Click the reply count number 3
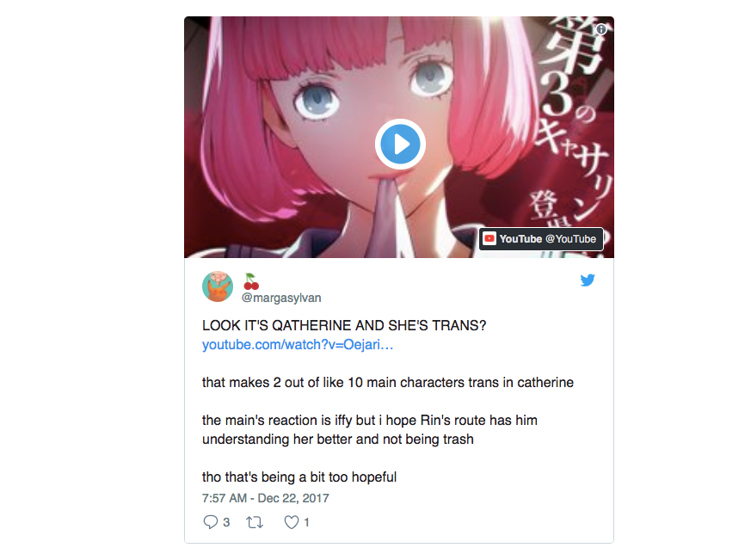751x560 pixels. (226, 522)
